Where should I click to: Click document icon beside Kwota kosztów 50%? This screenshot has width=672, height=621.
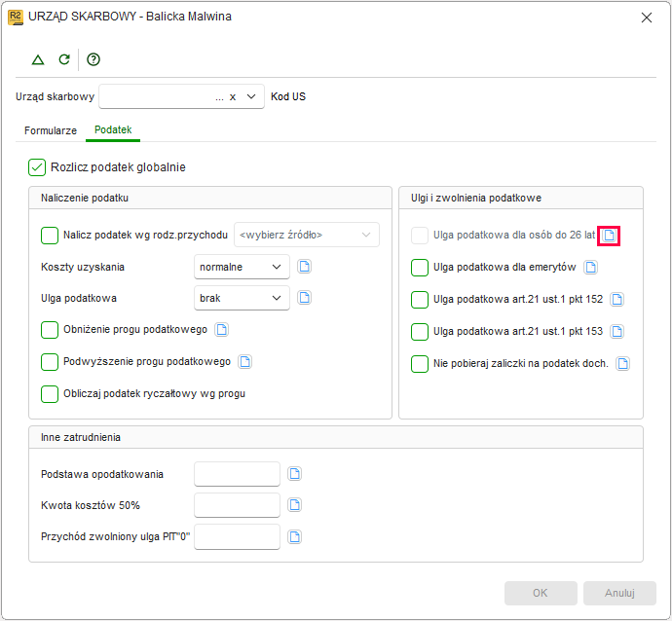point(294,505)
